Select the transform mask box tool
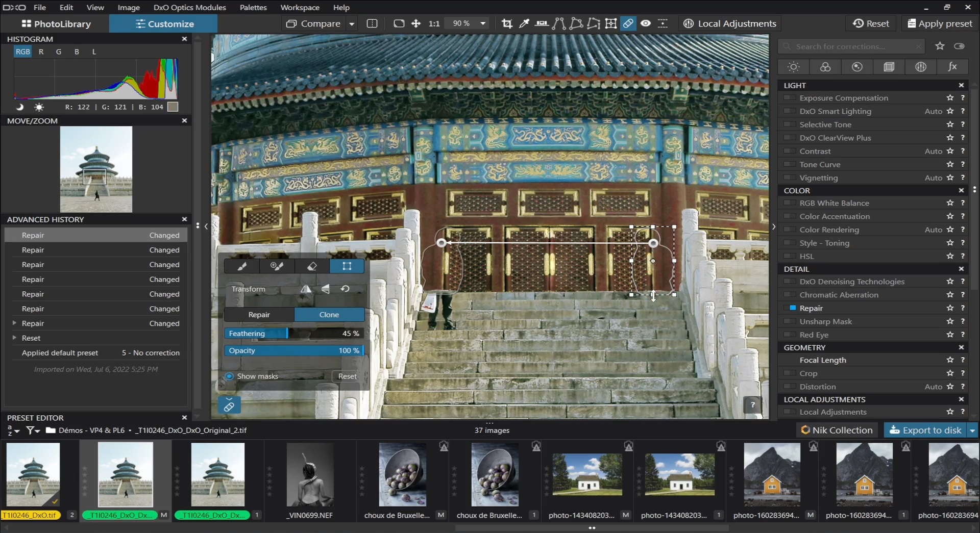The width and height of the screenshot is (980, 533). (347, 266)
